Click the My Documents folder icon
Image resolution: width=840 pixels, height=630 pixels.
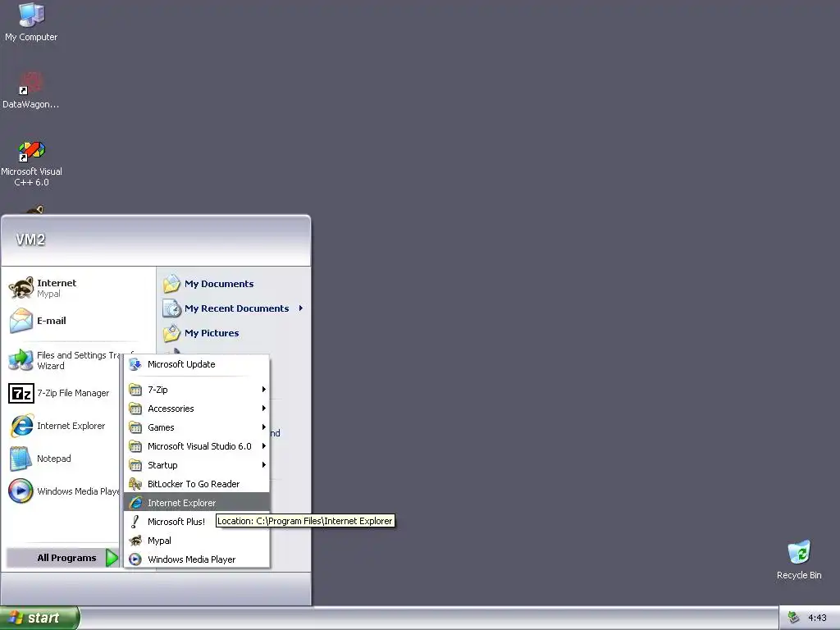tap(171, 283)
